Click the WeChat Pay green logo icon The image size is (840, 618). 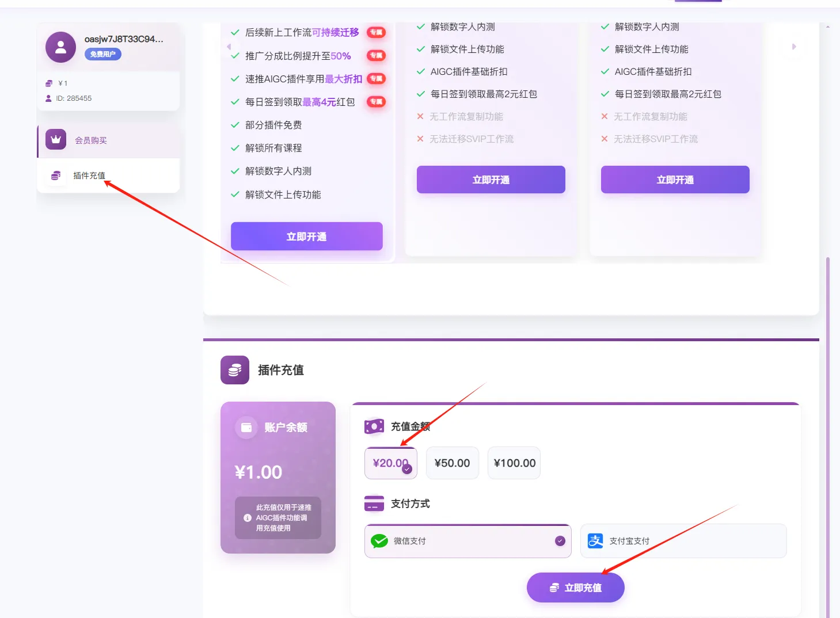click(379, 541)
